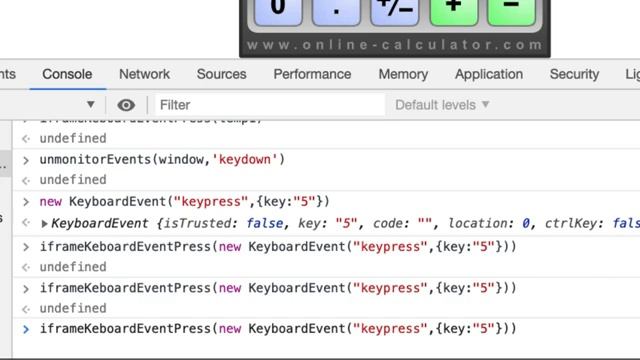640x360 pixels.
Task: Click the undefined result below unmonitorEvents
Action: 73,180
